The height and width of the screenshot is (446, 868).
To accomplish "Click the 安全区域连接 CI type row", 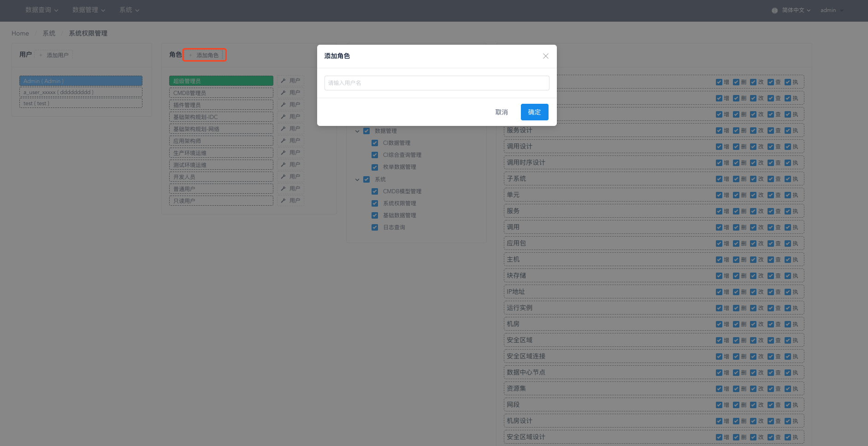I will [654, 357].
